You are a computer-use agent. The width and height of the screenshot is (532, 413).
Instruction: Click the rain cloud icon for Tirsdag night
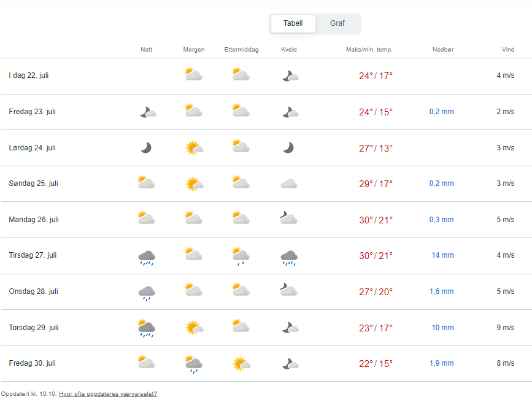tap(146, 256)
